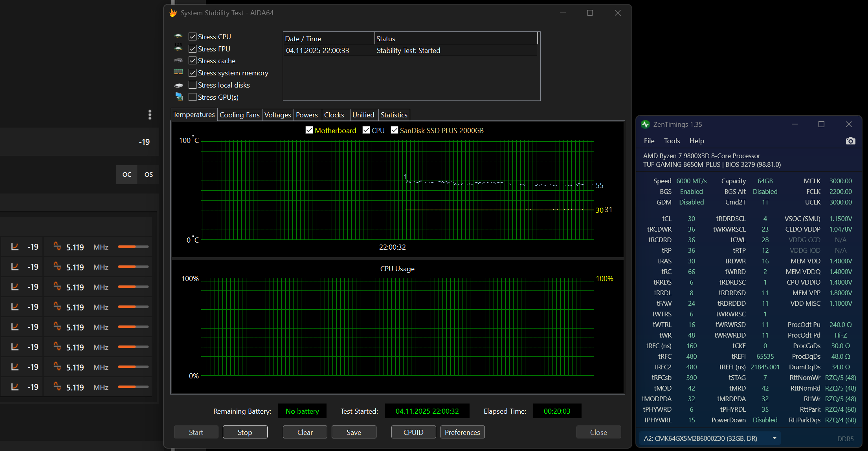This screenshot has height=451, width=868.
Task: Open the Help menu in ZenTimings
Action: click(697, 141)
